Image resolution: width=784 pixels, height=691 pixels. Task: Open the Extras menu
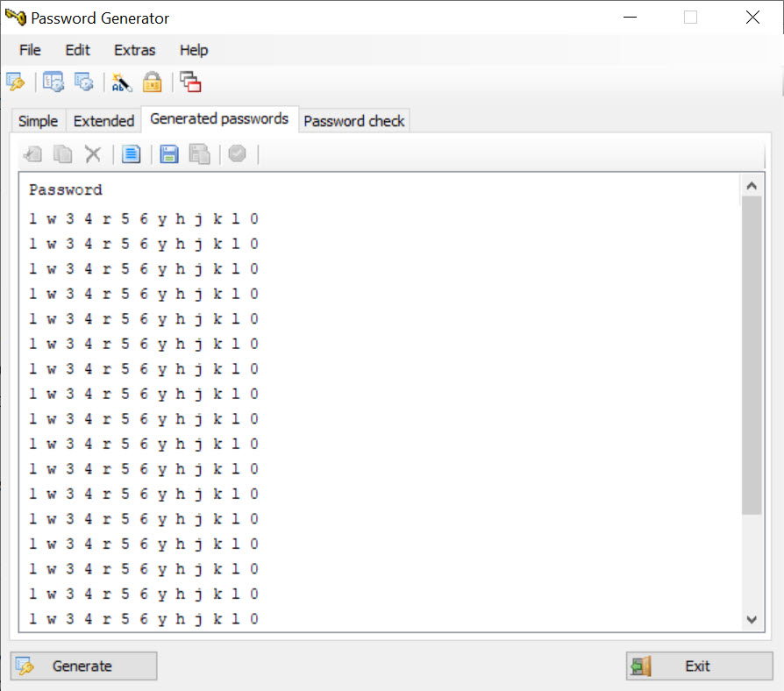[134, 50]
